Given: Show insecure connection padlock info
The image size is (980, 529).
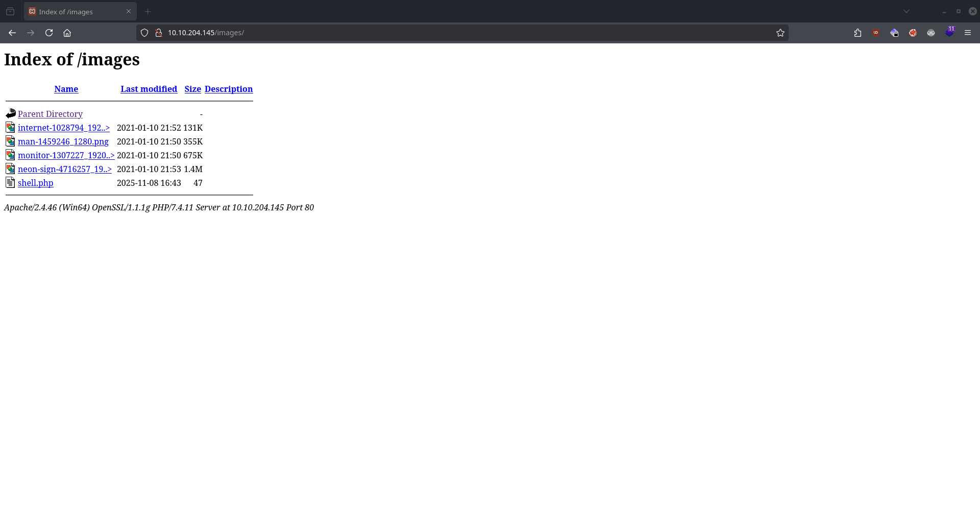Looking at the screenshot, I should click(x=159, y=33).
